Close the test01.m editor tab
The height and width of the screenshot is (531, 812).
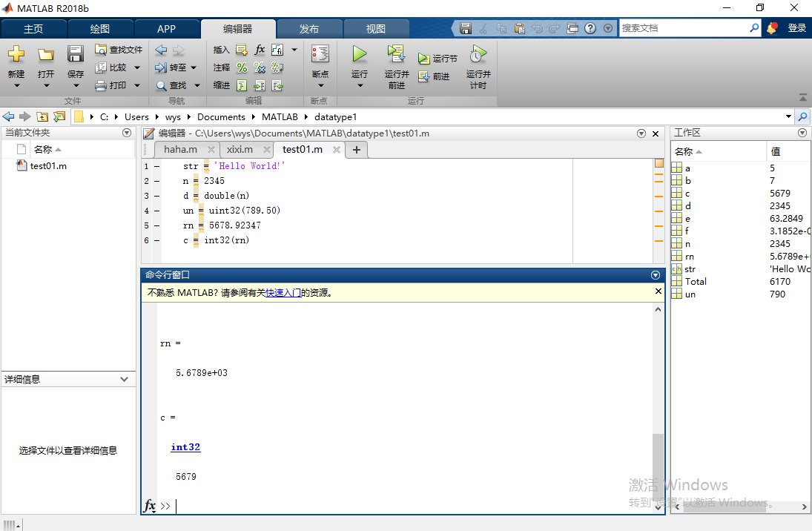pyautogui.click(x=336, y=150)
